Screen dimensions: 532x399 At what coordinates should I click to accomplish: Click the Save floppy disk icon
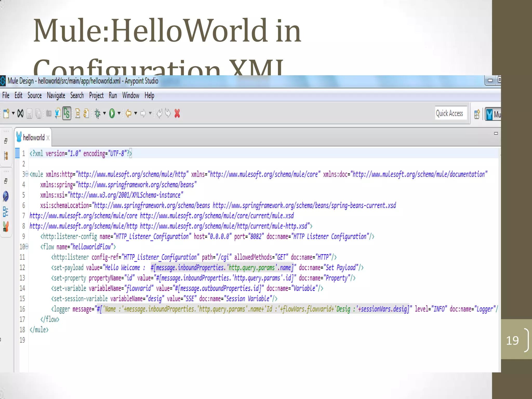(x=30, y=114)
